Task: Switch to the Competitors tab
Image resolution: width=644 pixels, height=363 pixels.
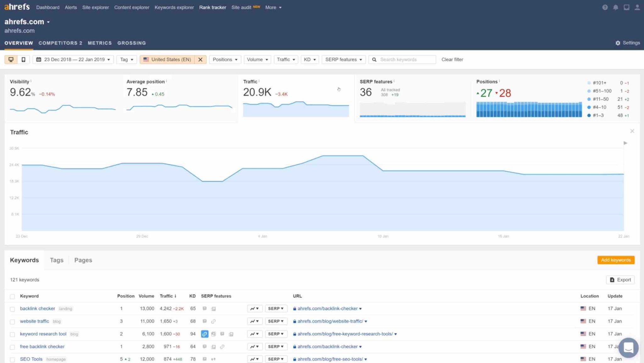Action: (x=60, y=43)
